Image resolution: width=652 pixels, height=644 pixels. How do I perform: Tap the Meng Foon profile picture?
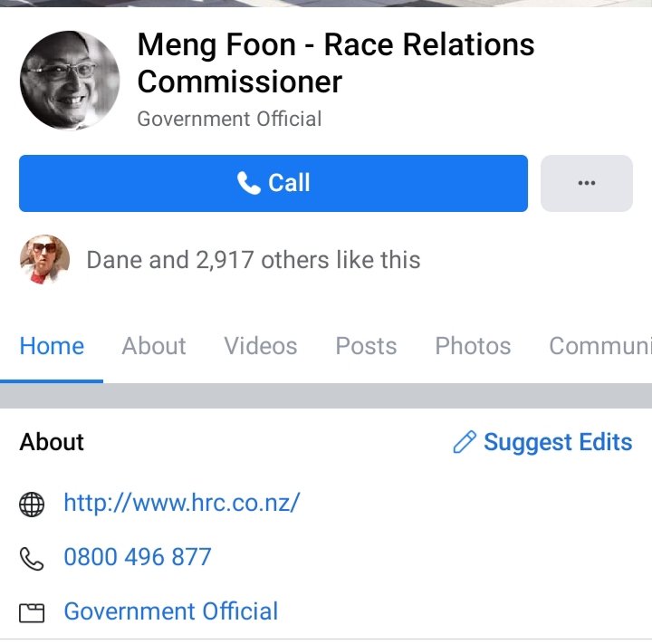[69, 80]
